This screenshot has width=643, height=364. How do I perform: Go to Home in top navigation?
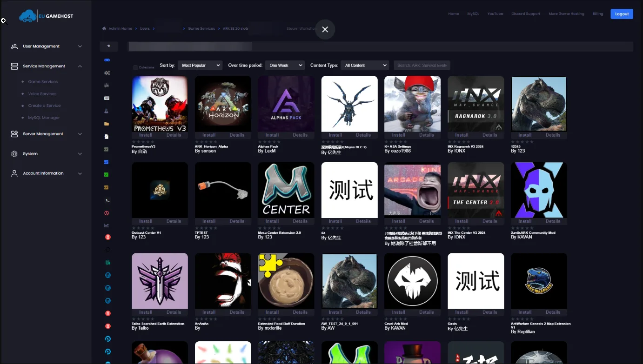(454, 14)
